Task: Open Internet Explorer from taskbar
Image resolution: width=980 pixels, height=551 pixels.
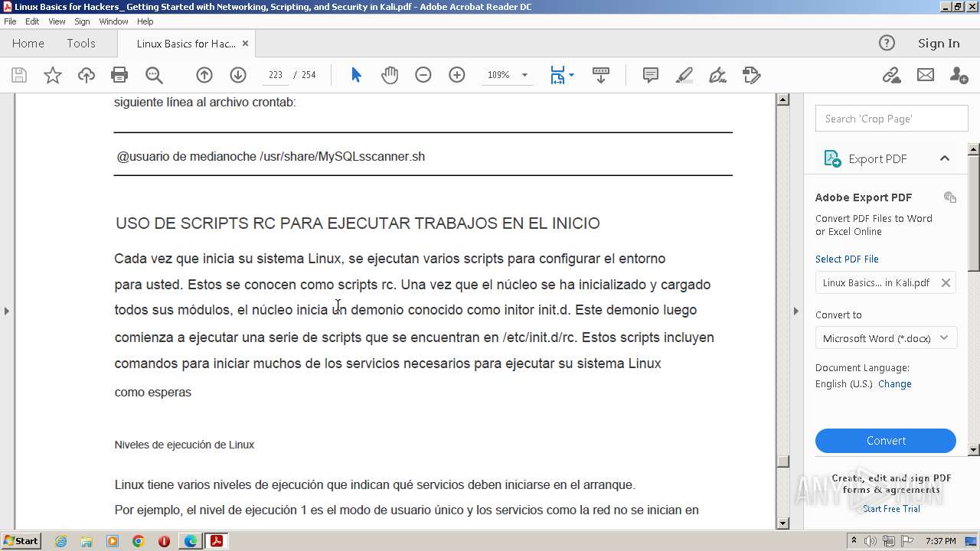Action: 60,541
